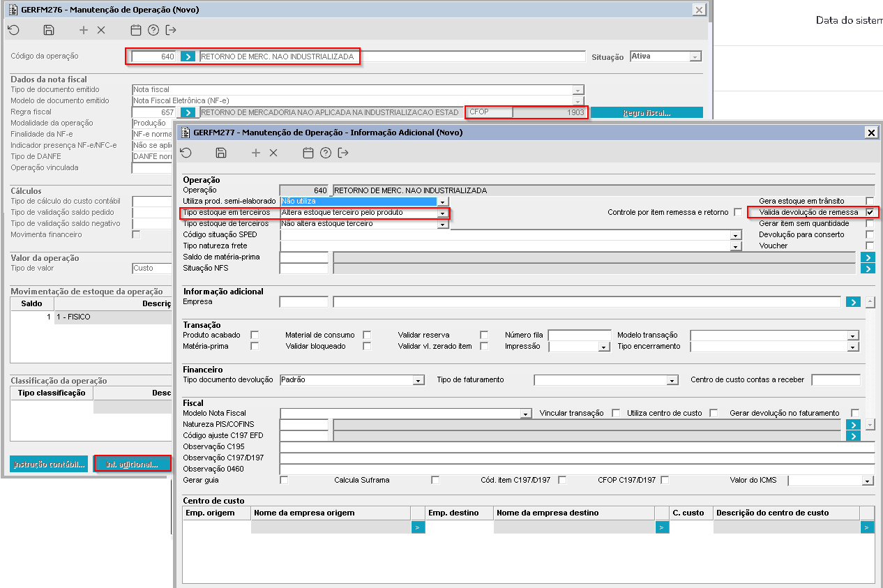Select row 1 - FISICO in stock grid
This screenshot has width=883, height=588.
click(x=91, y=317)
